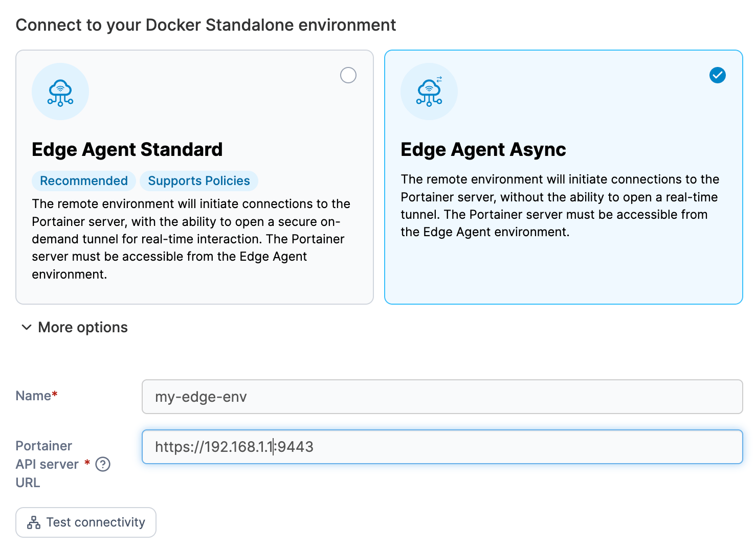Click the Name field label

36,396
